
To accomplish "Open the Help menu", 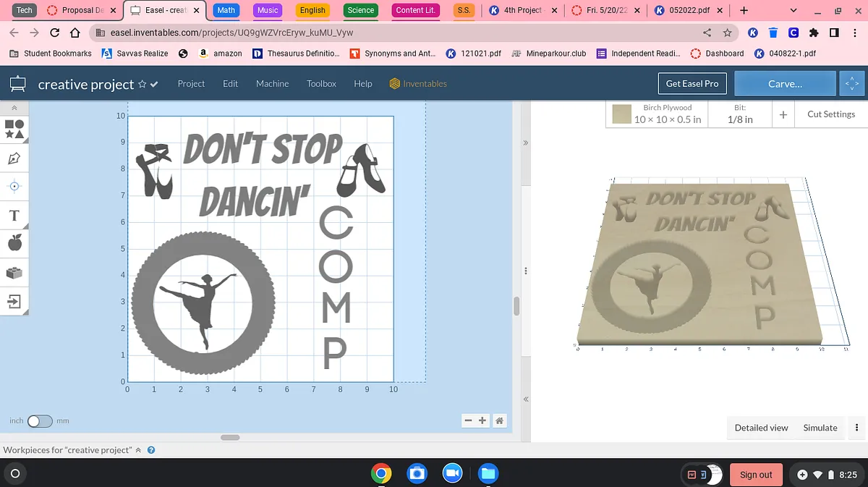I will (x=363, y=84).
